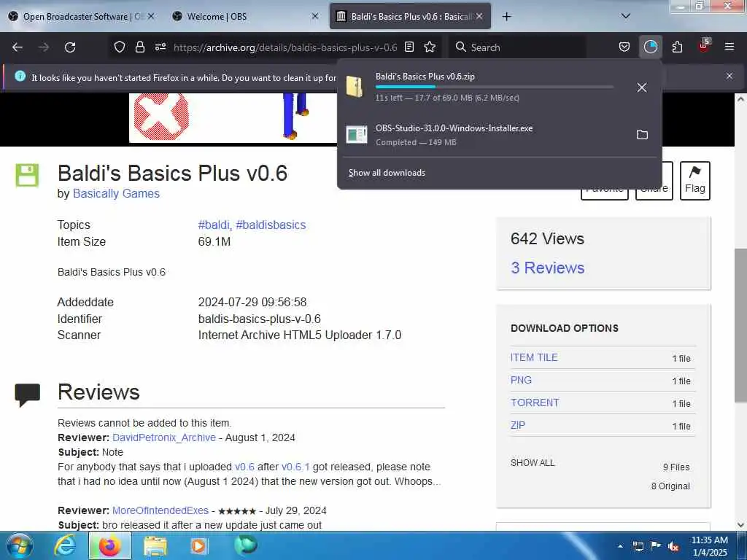The image size is (747, 560).
Task: Bookmark this page with the star icon
Action: [430, 47]
